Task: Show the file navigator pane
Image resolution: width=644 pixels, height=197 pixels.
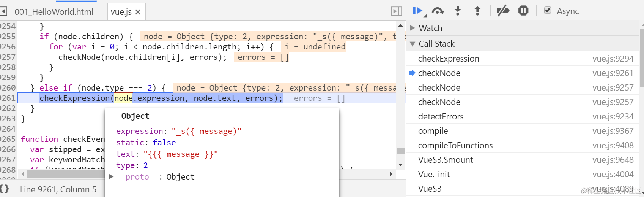Action: point(3,11)
